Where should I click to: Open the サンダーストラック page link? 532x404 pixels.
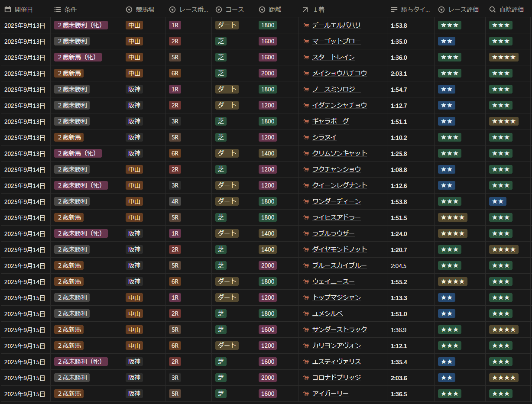(x=339, y=330)
